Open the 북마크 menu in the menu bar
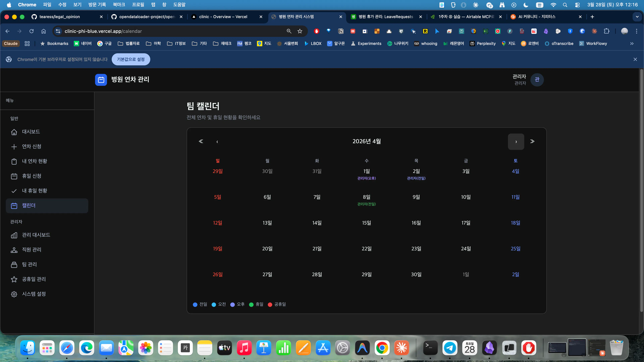The image size is (644, 362). tap(119, 5)
